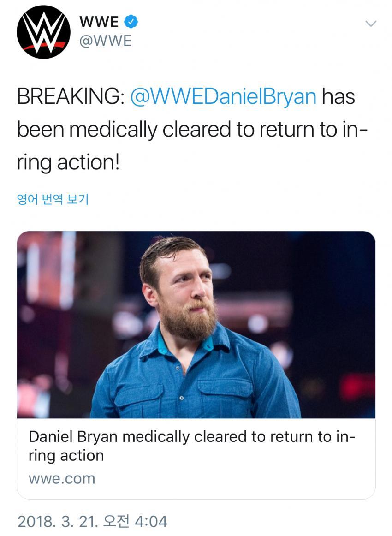392x536 pixels.
Task: Visit the wwe.com source domain
Action: click(62, 479)
